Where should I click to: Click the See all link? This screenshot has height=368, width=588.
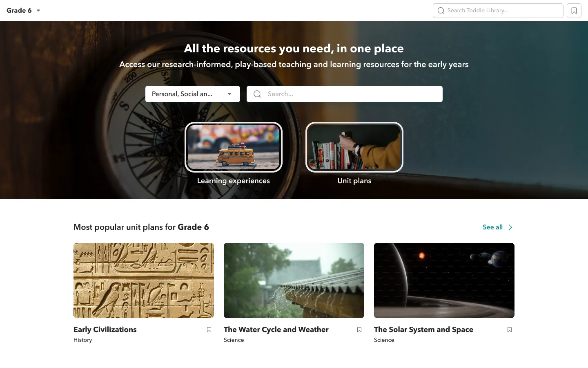point(492,227)
